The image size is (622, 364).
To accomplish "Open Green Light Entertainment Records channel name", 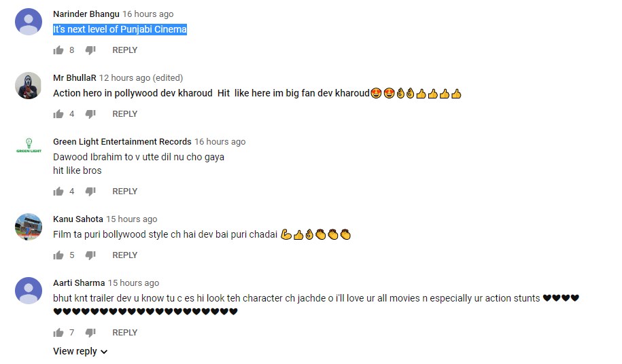I will 122,142.
